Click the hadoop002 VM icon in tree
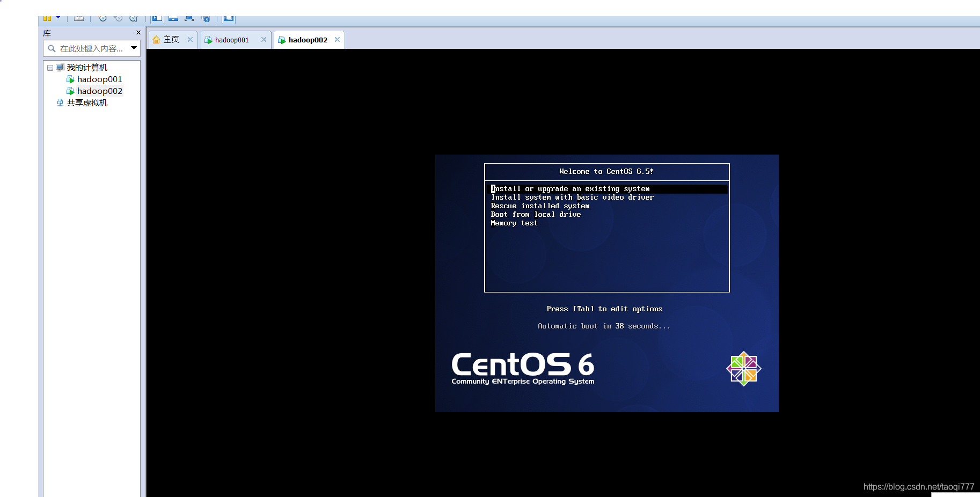 [x=70, y=91]
